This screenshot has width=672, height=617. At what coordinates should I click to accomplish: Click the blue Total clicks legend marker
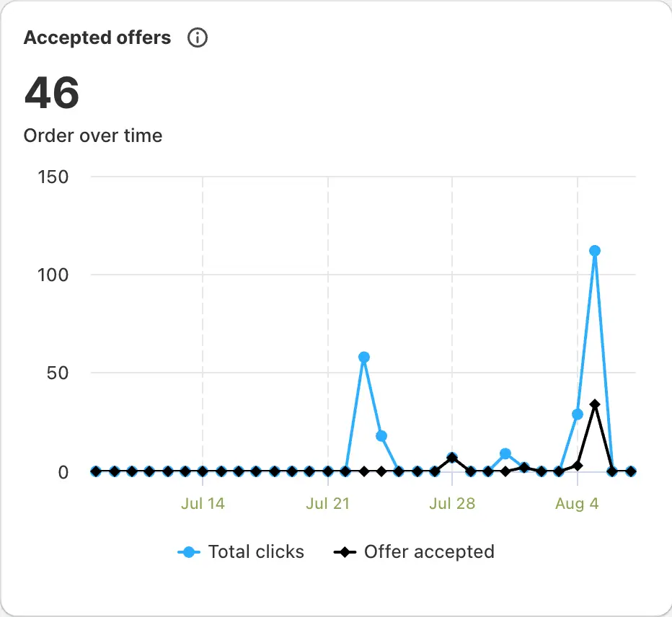(x=189, y=552)
